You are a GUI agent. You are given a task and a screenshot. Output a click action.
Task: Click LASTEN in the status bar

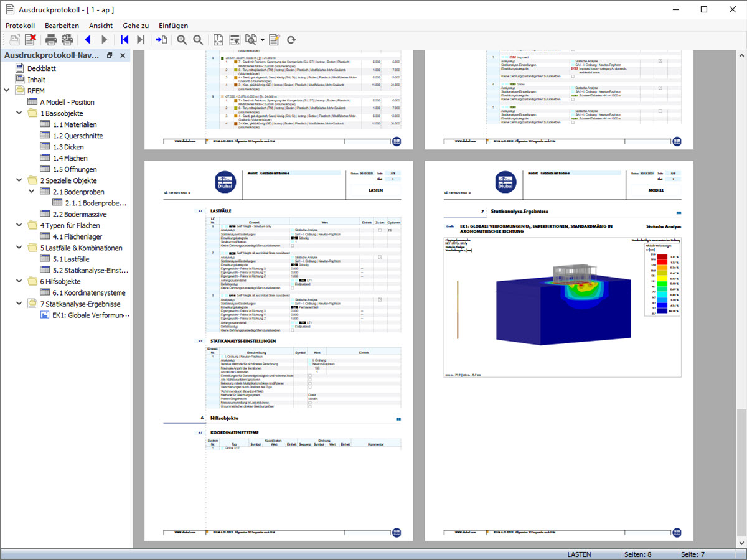[580, 554]
